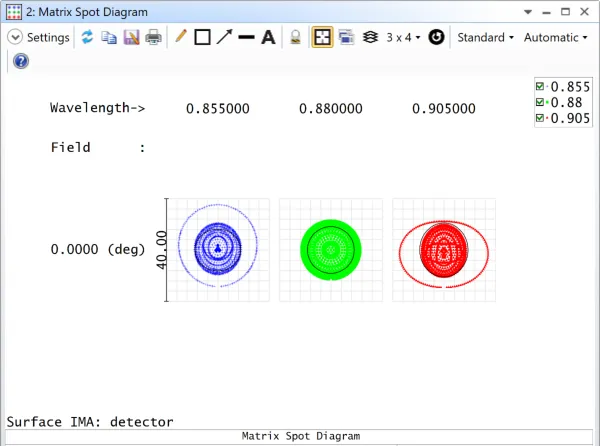Click the print icon

[x=153, y=37]
